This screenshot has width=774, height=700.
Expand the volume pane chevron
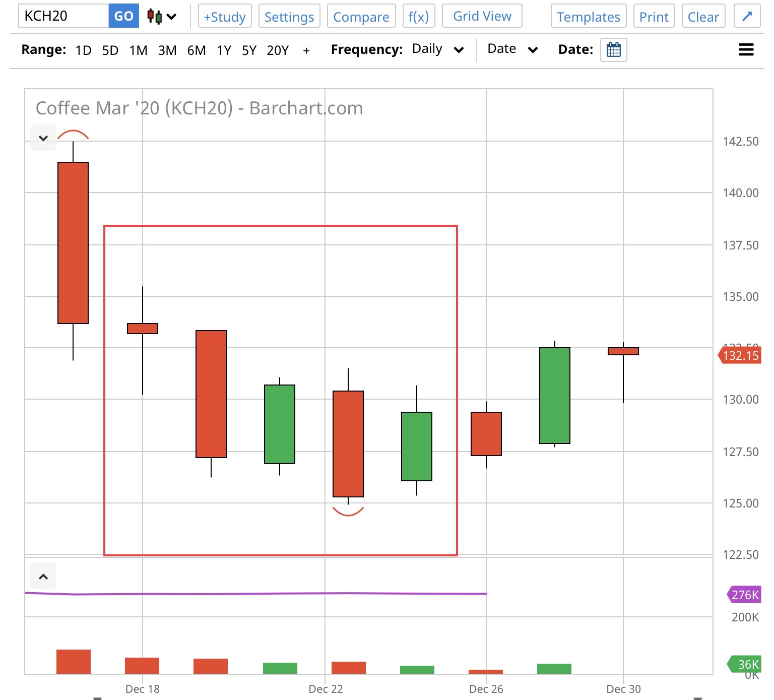pyautogui.click(x=43, y=577)
